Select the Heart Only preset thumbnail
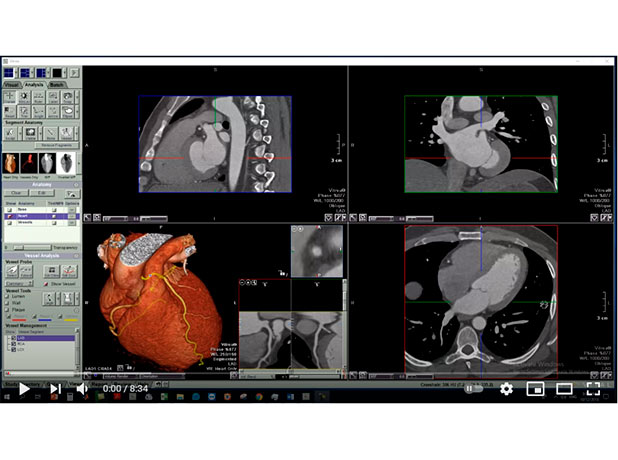 [13, 162]
